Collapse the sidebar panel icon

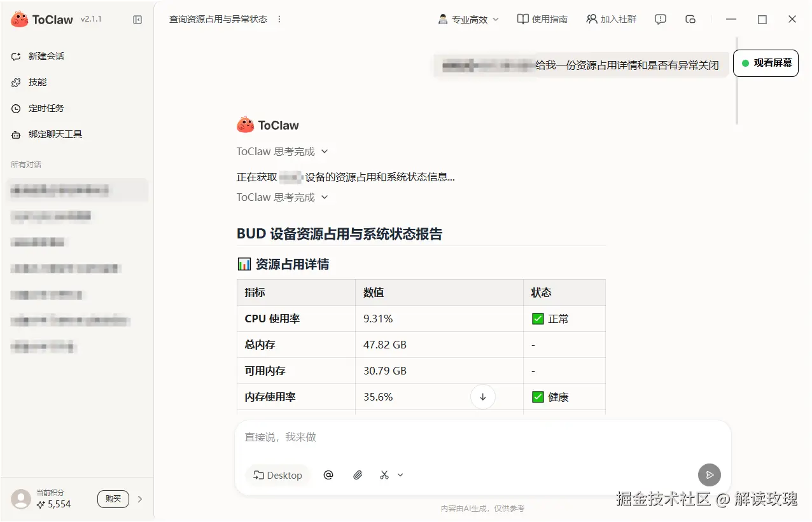[137, 20]
